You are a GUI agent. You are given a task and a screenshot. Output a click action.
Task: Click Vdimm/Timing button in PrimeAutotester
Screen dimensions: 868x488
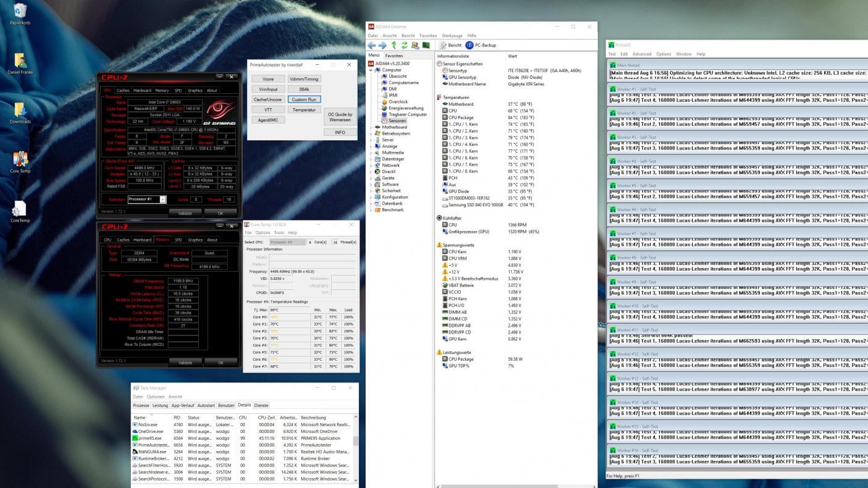click(304, 79)
